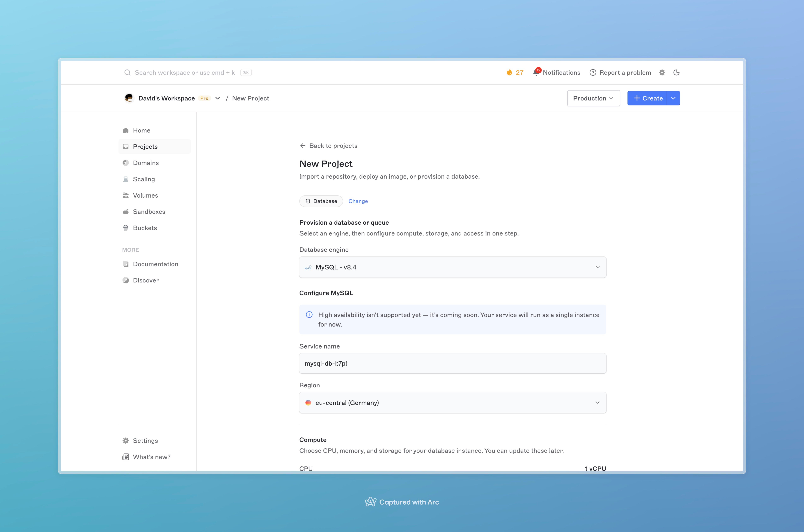Click the Change link
The width and height of the screenshot is (804, 532).
click(x=358, y=201)
